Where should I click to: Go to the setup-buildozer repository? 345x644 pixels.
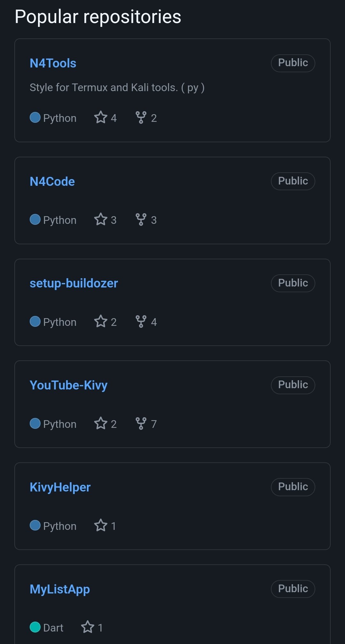tap(74, 283)
